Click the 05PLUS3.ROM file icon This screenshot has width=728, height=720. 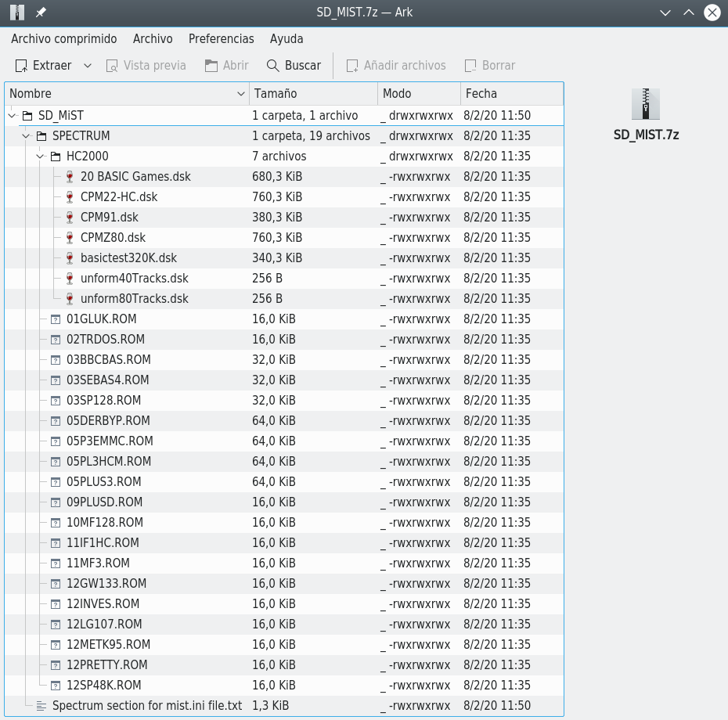click(56, 483)
